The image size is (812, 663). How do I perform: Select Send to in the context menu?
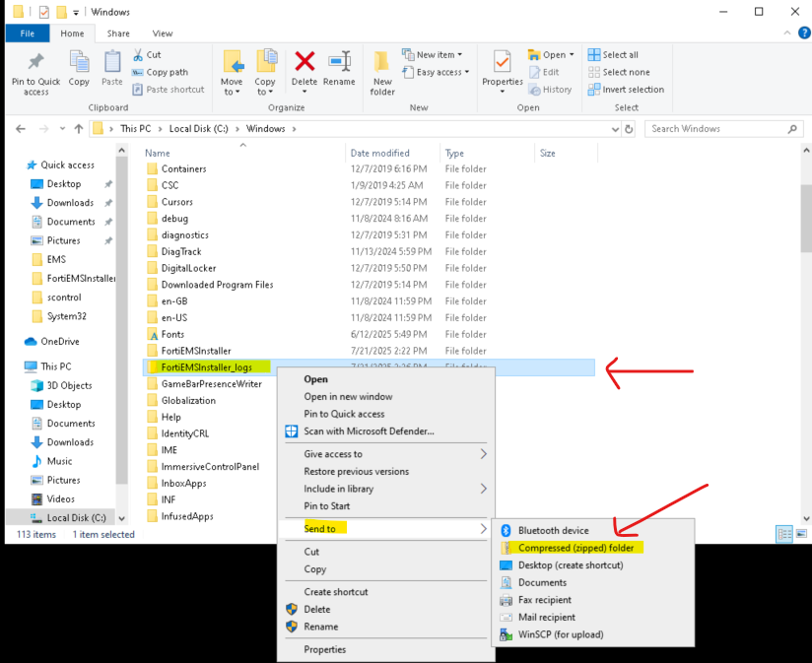pyautogui.click(x=385, y=528)
